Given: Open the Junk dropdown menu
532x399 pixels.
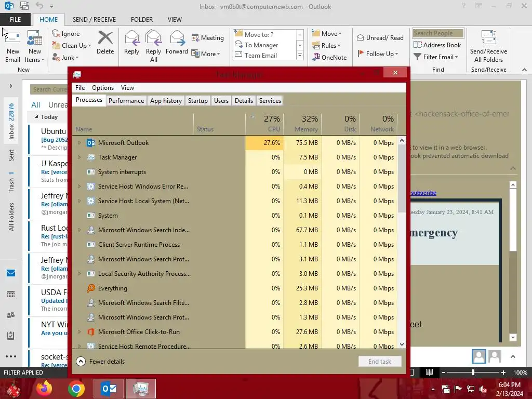Looking at the screenshot, I should 65,57.
